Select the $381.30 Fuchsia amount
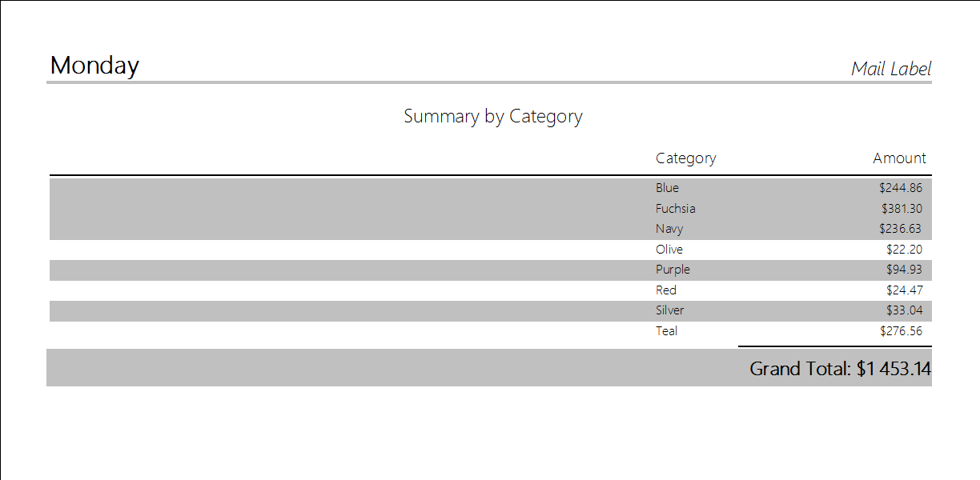The height and width of the screenshot is (480, 980). click(901, 209)
